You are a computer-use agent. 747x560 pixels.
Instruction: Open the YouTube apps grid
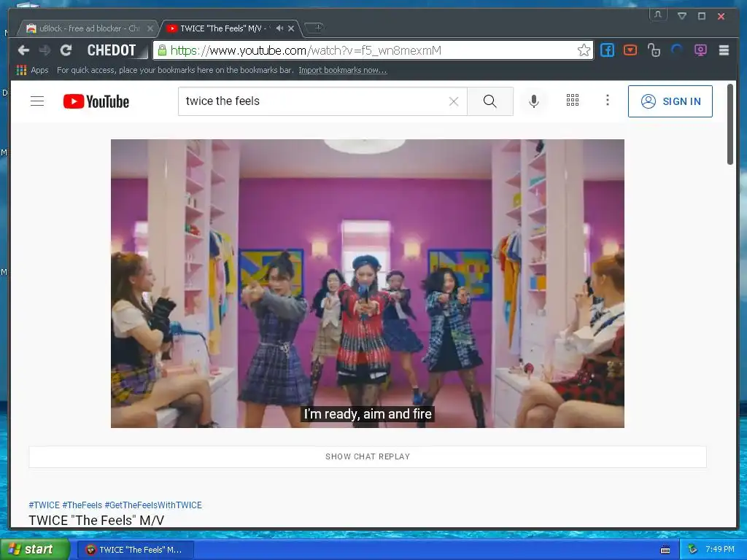point(572,100)
